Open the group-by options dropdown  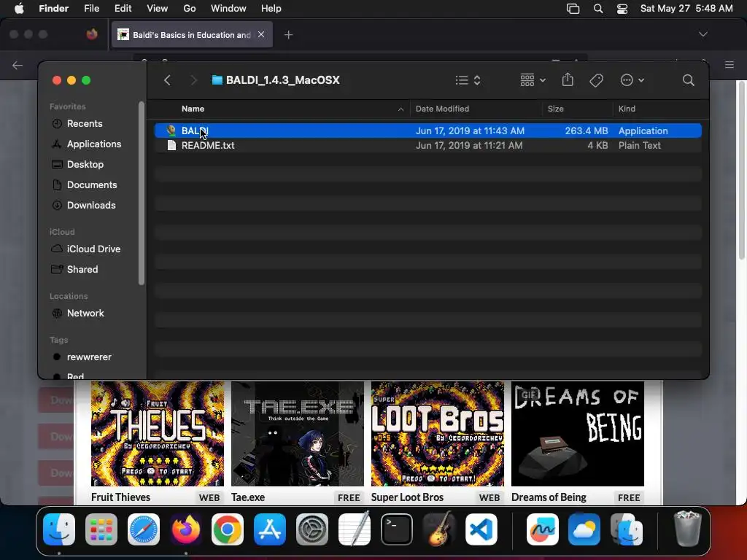(x=533, y=80)
